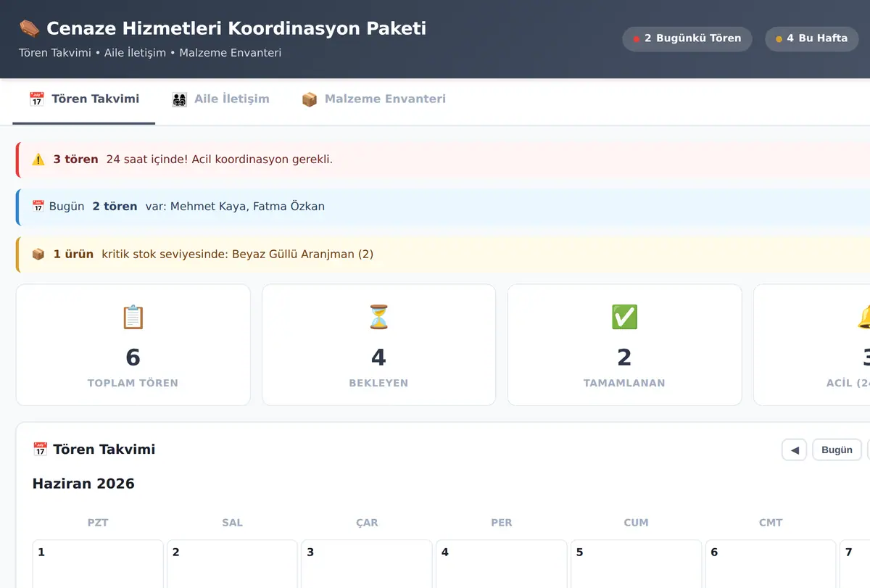Select June 4 calendar cell

[502, 564]
